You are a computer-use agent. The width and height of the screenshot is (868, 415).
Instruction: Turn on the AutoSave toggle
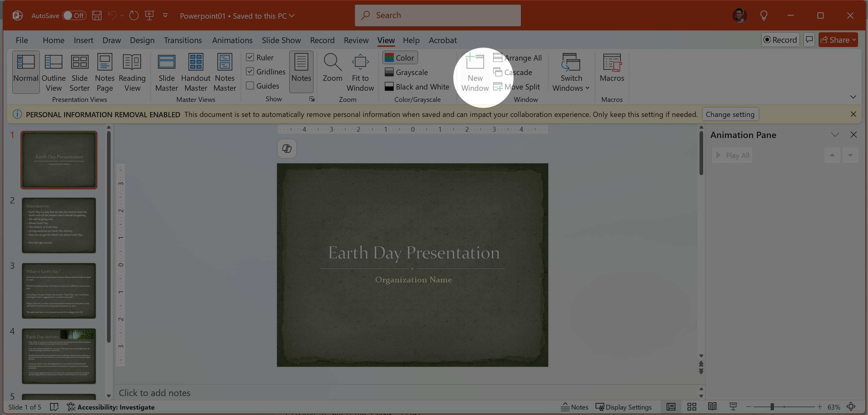pyautogui.click(x=74, y=15)
